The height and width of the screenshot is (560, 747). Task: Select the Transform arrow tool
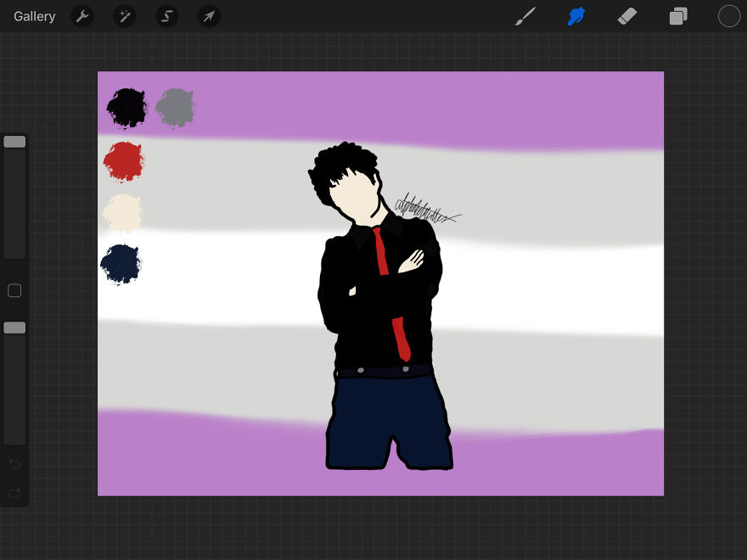(x=209, y=16)
